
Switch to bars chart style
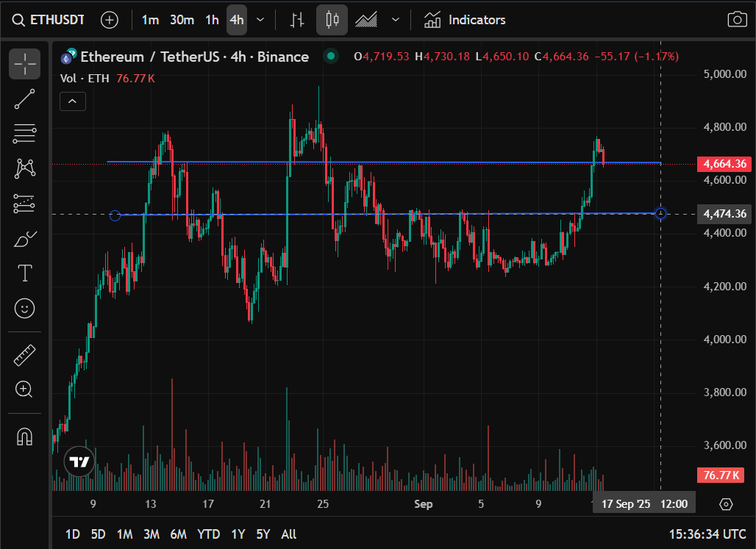[x=297, y=20]
